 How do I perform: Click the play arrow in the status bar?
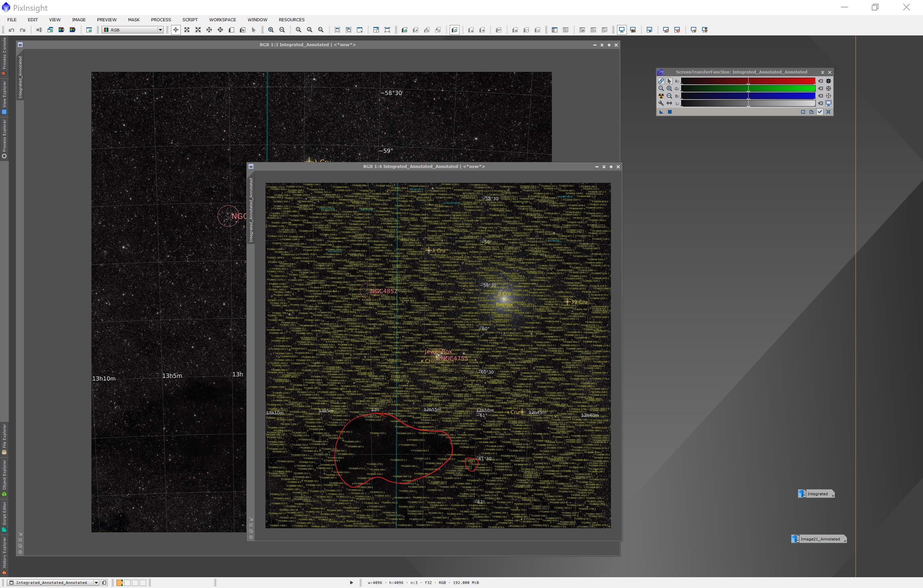click(351, 583)
